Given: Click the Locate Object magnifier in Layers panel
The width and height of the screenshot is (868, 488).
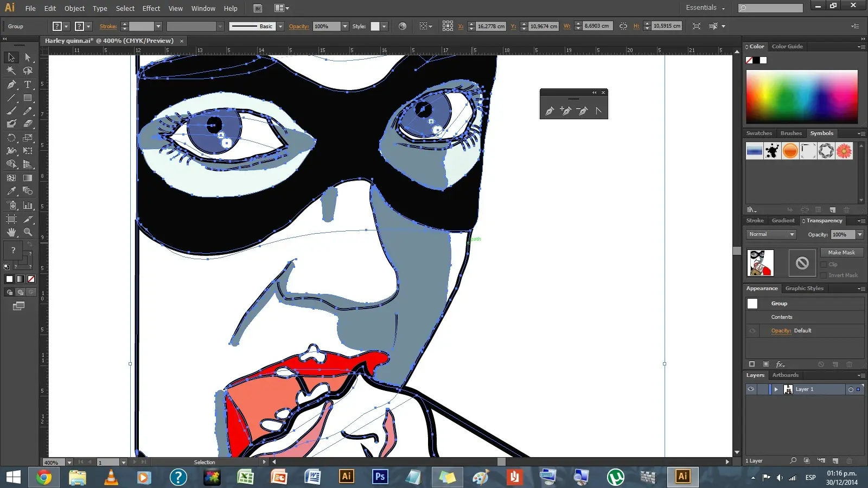Looking at the screenshot, I should (793, 460).
